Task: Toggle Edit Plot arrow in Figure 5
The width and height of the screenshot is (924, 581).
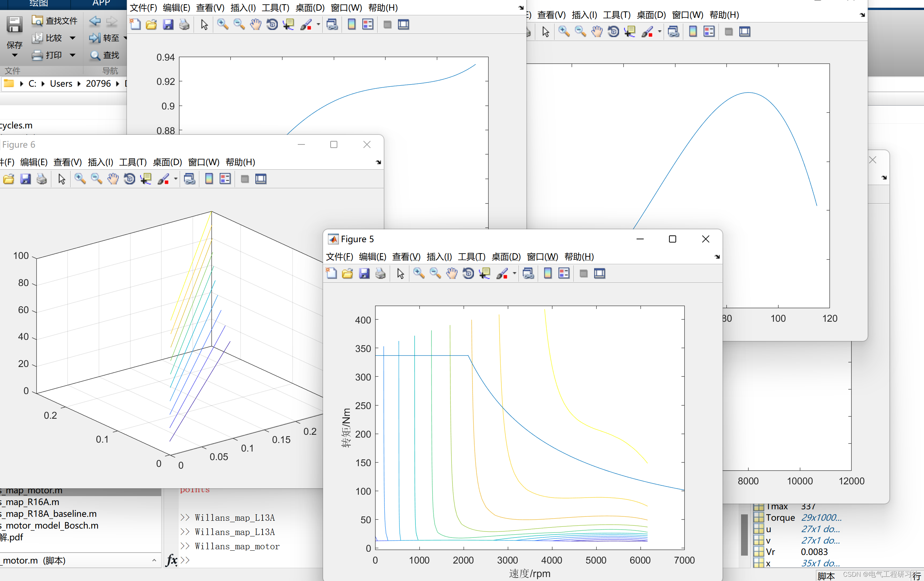Action: pos(400,273)
